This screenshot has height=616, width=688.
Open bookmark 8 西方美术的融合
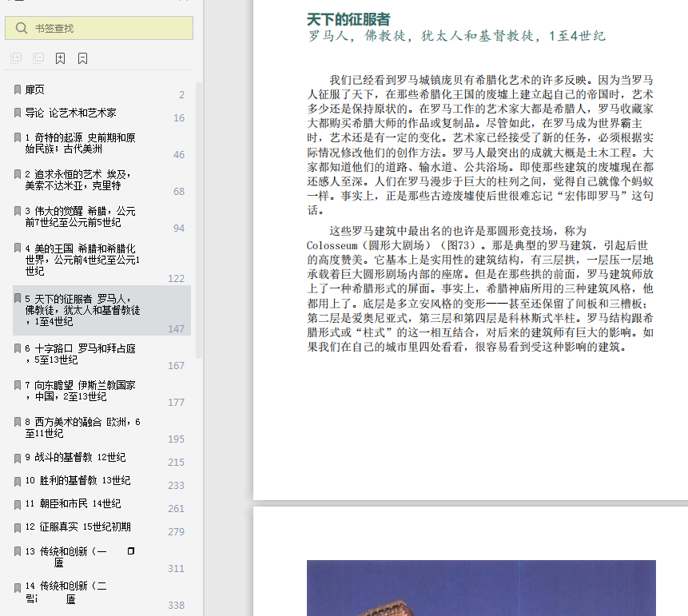82,427
